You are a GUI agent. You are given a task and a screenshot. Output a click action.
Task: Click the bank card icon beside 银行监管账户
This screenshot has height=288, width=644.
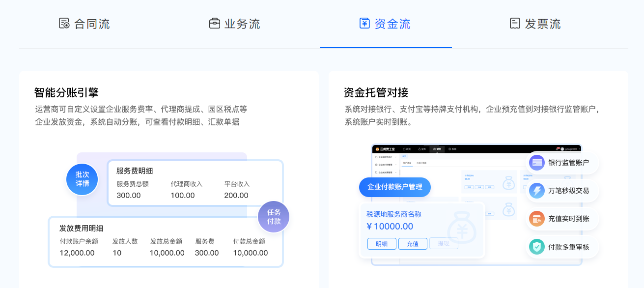(x=537, y=163)
